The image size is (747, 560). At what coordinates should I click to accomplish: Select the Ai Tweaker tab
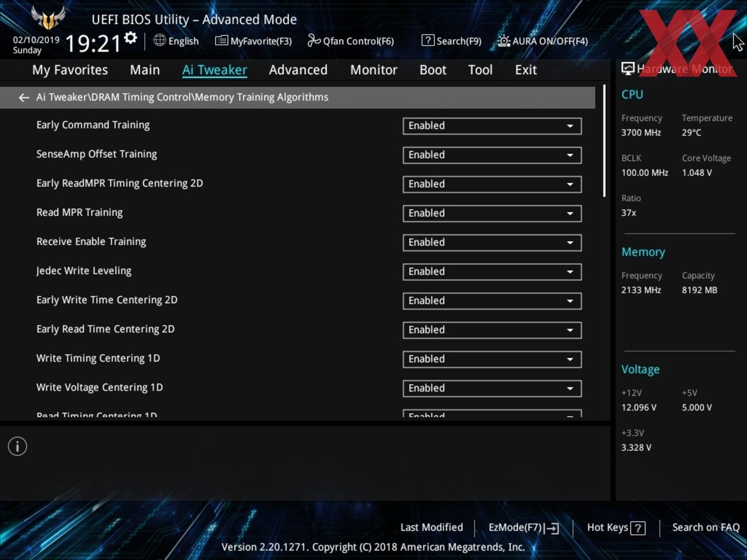[x=215, y=70]
